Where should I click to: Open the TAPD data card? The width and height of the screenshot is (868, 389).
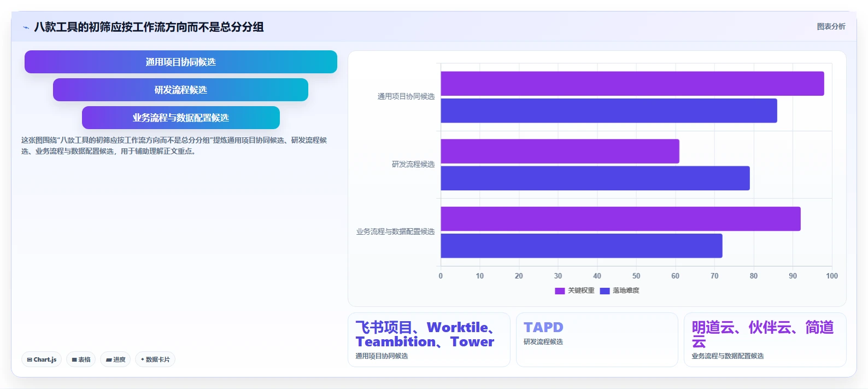[x=597, y=340]
